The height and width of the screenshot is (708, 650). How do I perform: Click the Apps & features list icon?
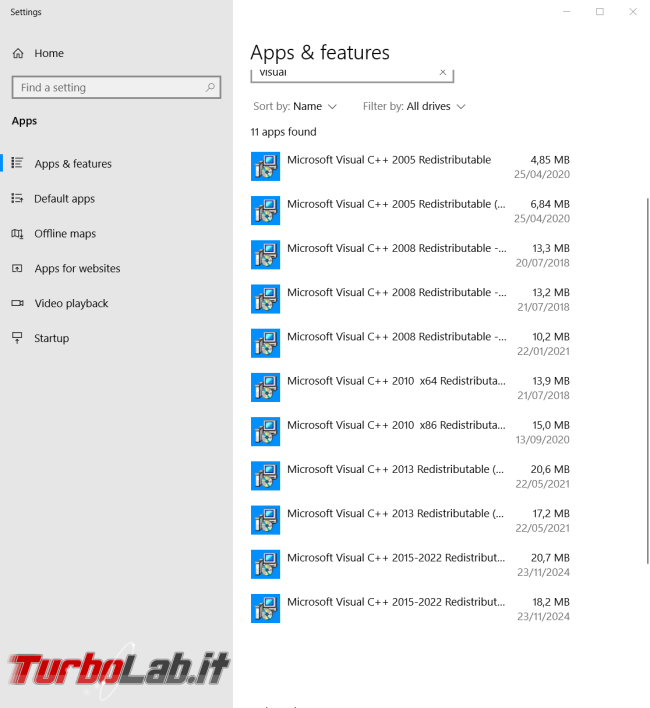17,163
